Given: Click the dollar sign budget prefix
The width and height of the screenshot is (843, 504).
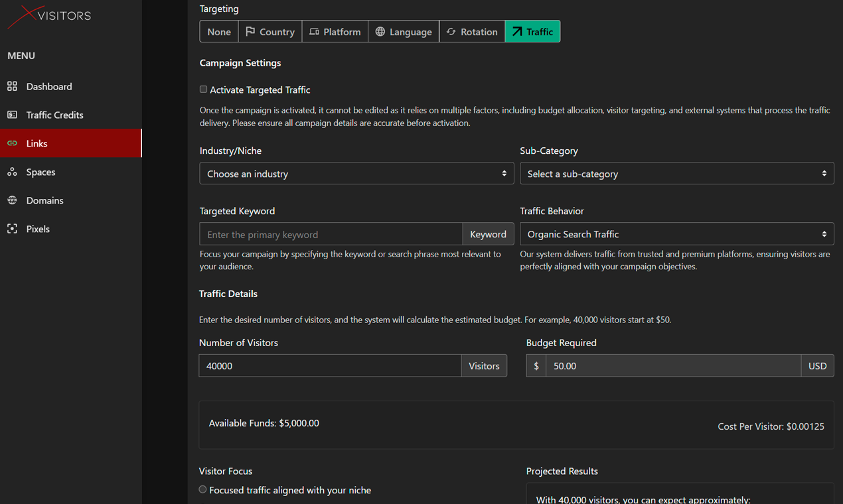Looking at the screenshot, I should [536, 365].
